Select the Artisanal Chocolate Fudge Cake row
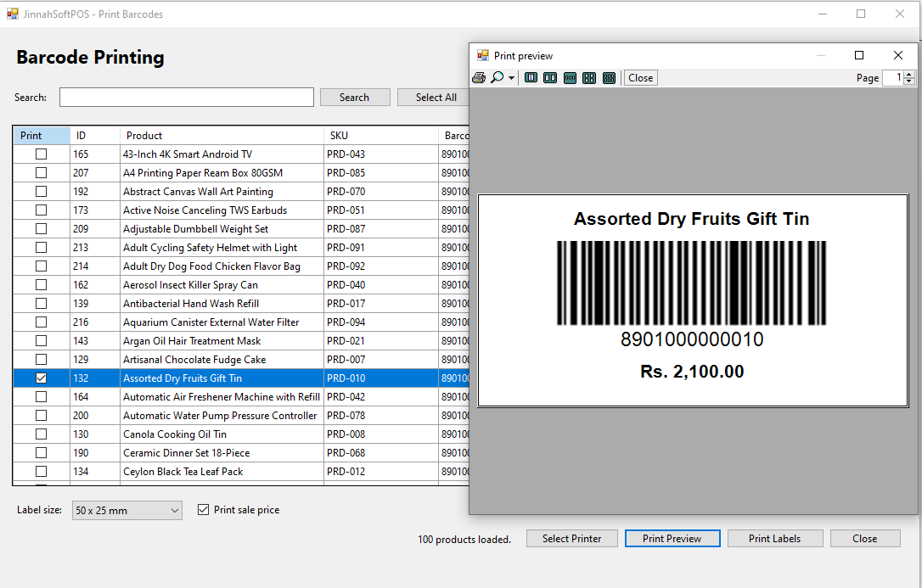This screenshot has height=588, width=922. click(241, 360)
